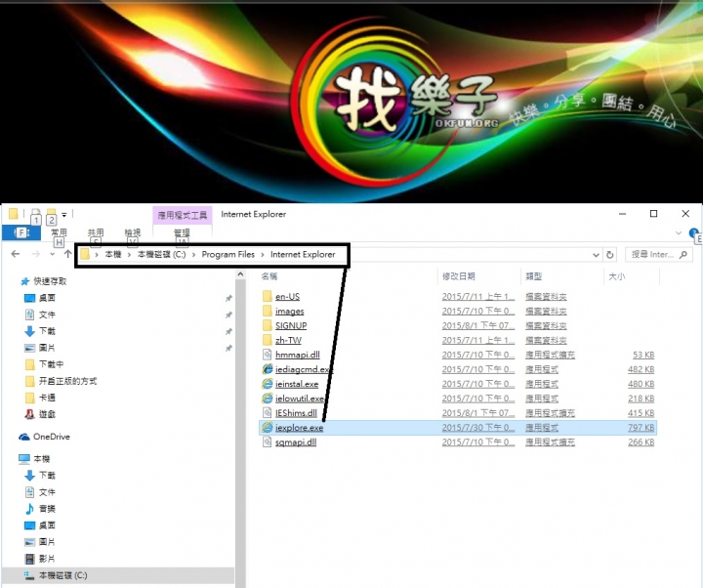Expand chevron after Program Files breadcrumb
This screenshot has height=588, width=703.
263,254
